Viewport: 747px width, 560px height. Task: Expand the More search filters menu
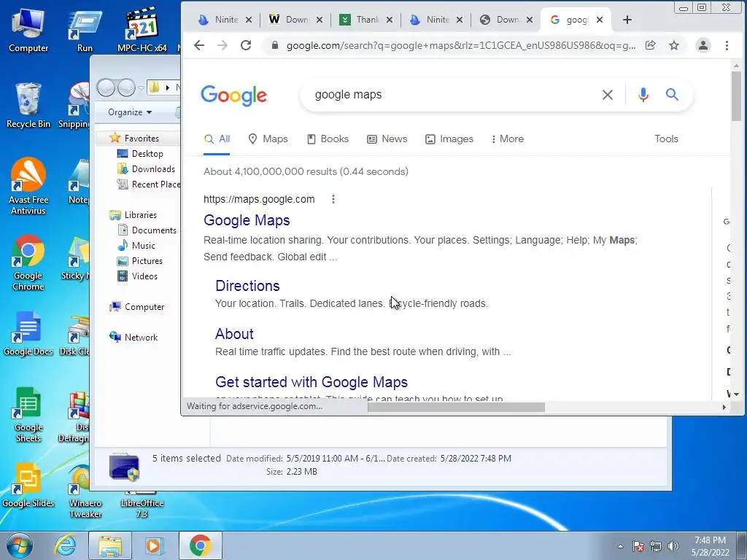point(508,139)
